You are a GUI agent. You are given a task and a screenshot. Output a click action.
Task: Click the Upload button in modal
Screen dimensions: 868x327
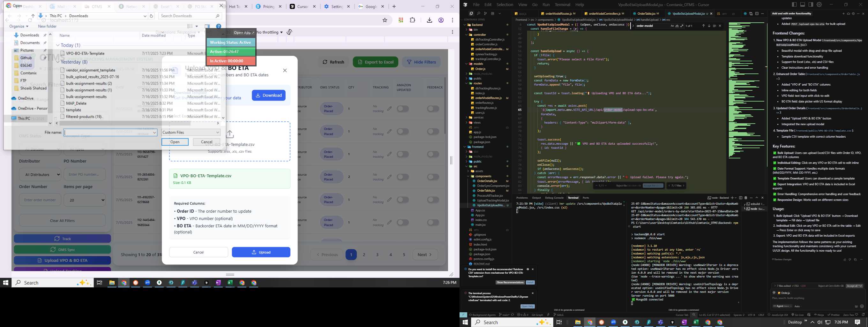(x=261, y=252)
